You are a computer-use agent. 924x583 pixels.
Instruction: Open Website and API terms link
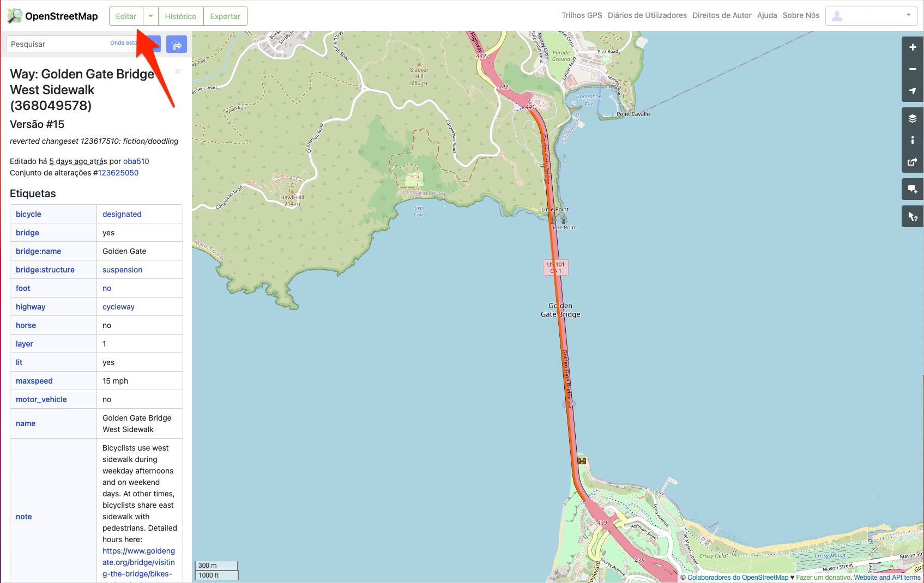[x=887, y=578]
